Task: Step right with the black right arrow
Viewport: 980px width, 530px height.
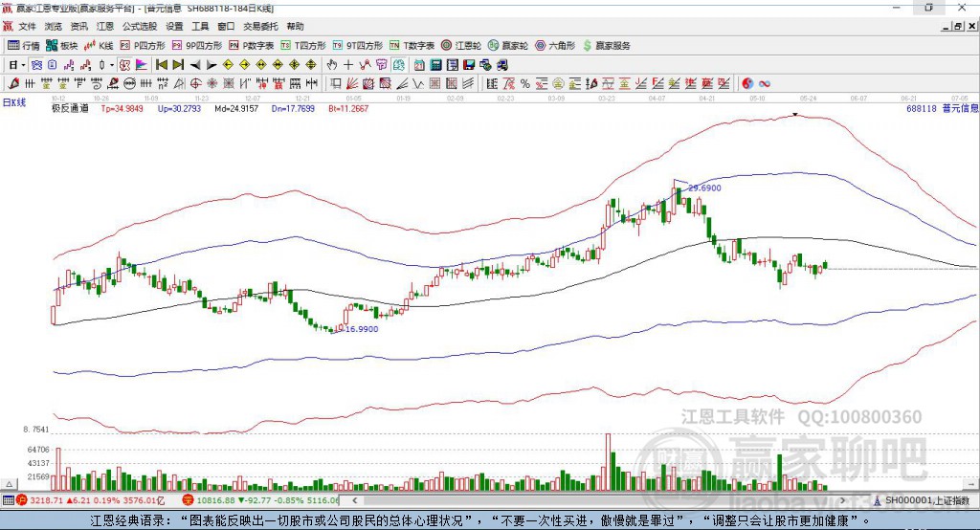Action: (212, 65)
